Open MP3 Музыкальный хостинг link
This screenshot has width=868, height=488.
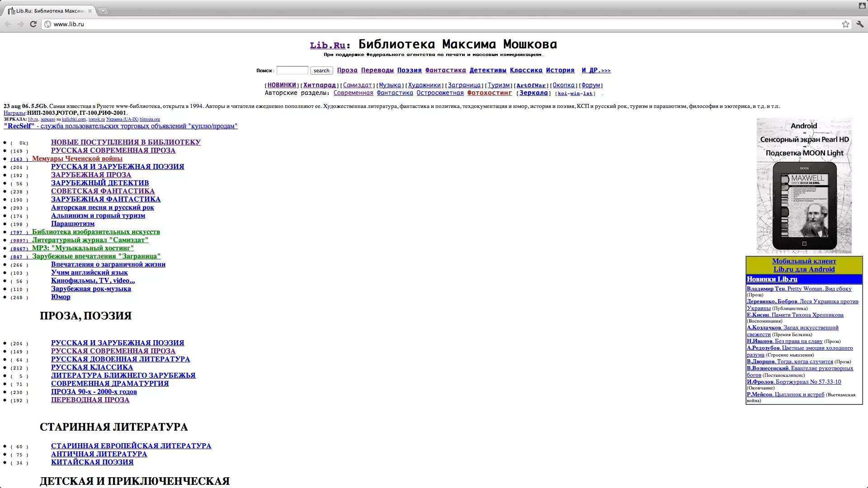83,248
